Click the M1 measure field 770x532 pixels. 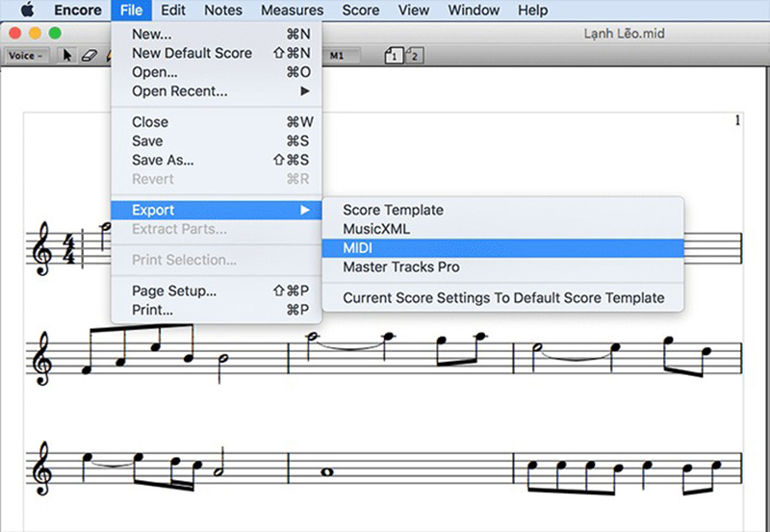click(x=342, y=56)
